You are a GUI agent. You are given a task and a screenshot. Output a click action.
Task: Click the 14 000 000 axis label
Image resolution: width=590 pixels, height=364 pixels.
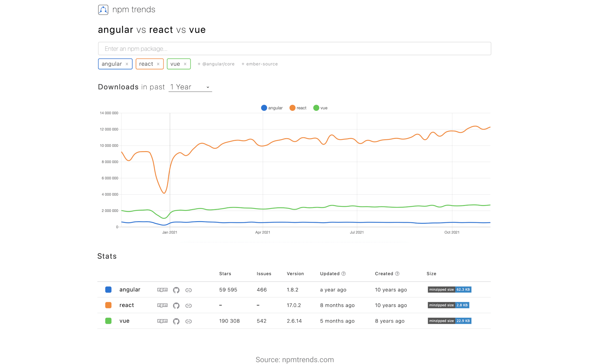click(109, 113)
